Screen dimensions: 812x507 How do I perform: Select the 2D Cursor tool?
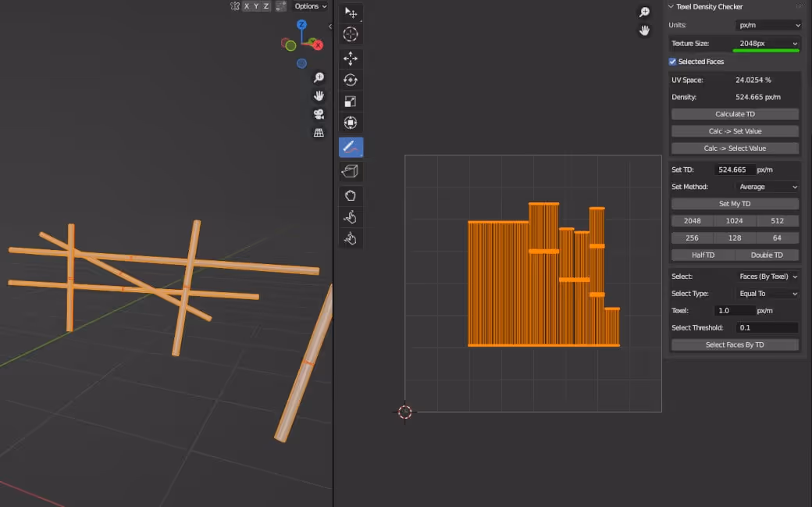coord(351,34)
